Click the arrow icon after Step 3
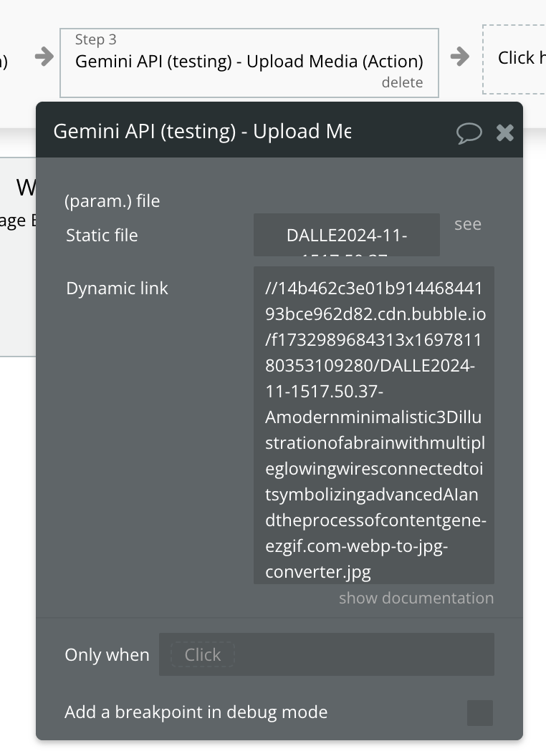546x756 pixels. click(459, 57)
